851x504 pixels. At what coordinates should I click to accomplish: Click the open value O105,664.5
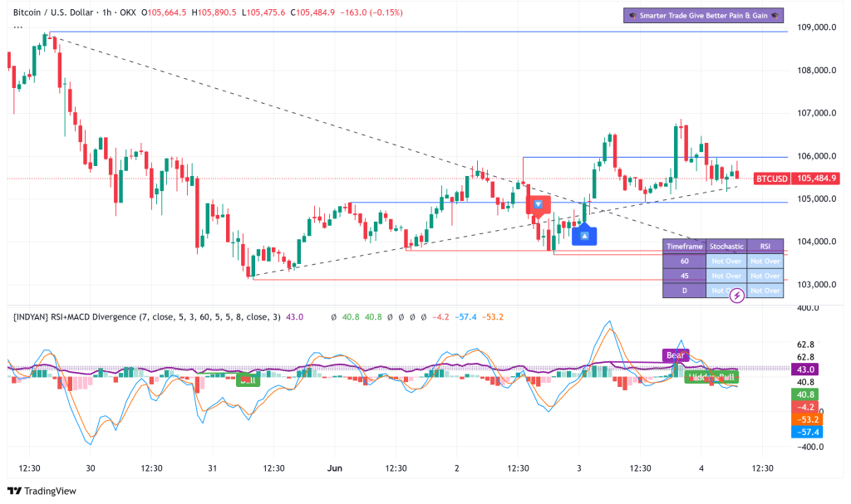[x=164, y=12]
